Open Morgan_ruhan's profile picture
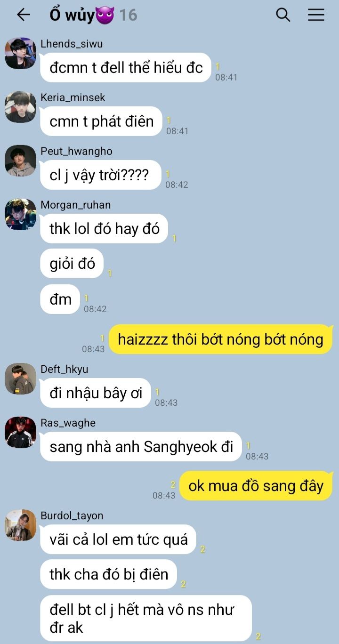The width and height of the screenshot is (339, 644). pyautogui.click(x=20, y=214)
